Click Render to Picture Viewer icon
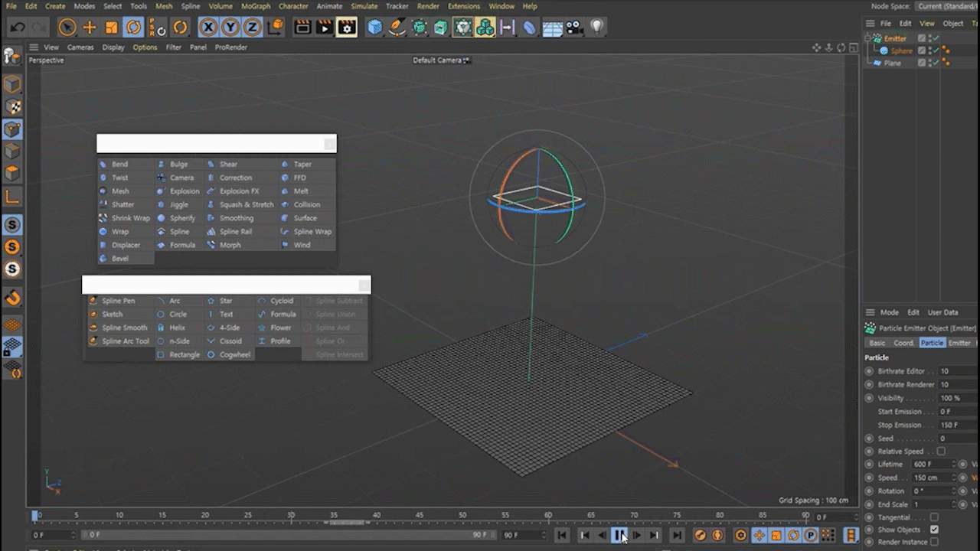The width and height of the screenshot is (980, 551). (325, 28)
